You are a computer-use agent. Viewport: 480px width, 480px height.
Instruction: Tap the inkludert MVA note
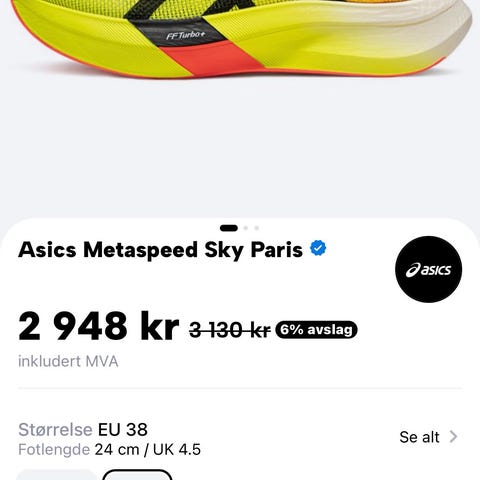coord(68,361)
